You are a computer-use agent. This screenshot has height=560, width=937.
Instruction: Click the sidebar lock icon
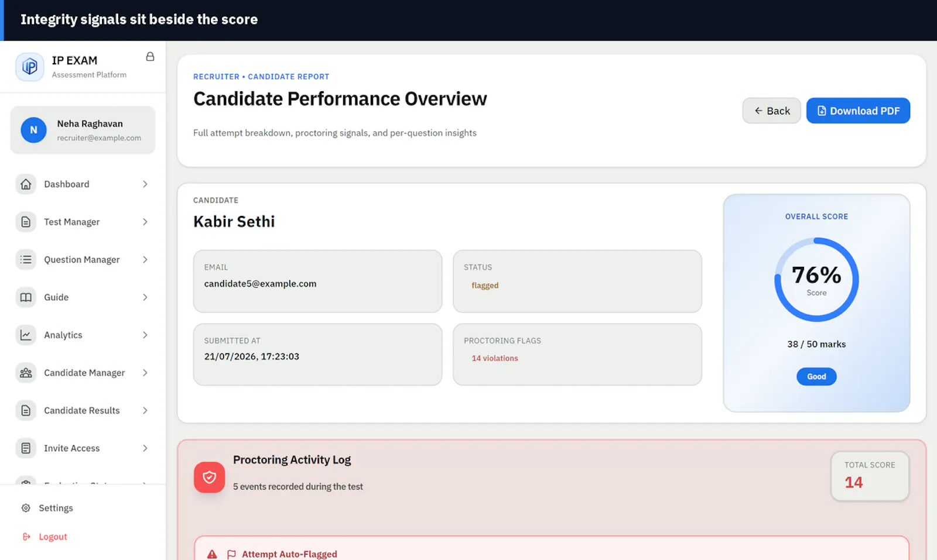150,57
